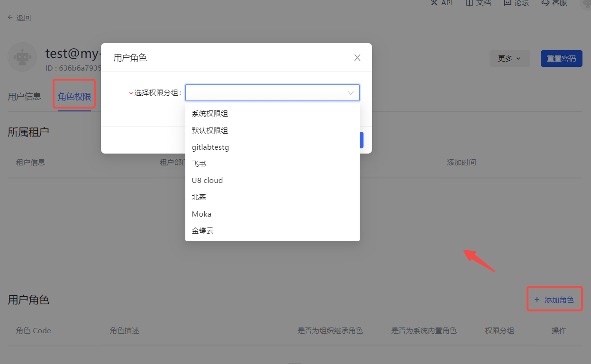The image size is (591, 364).
Task: Pick gitlabtestg permission group
Action: point(210,147)
